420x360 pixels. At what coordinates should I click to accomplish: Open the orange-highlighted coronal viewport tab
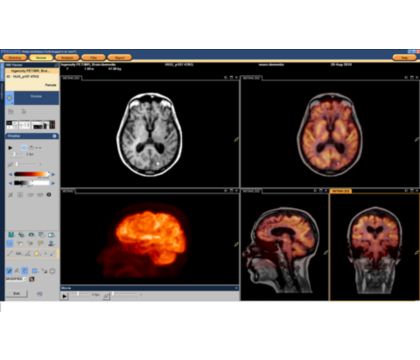(341, 191)
